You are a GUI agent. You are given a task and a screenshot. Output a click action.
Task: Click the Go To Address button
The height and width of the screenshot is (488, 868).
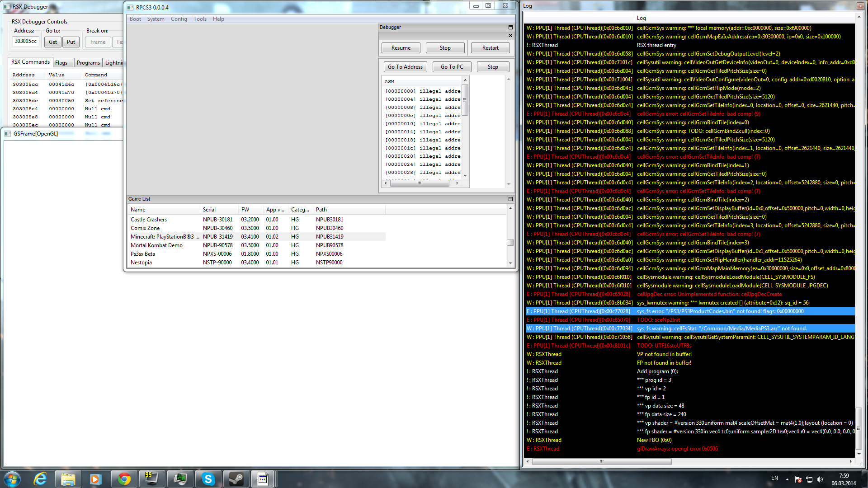(x=405, y=67)
